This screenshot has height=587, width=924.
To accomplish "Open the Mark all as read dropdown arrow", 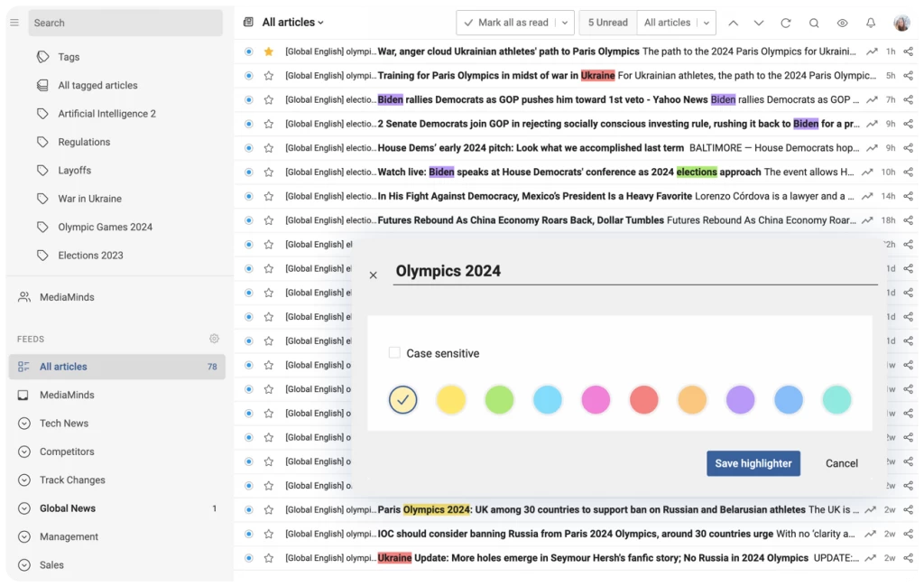I will (x=565, y=23).
